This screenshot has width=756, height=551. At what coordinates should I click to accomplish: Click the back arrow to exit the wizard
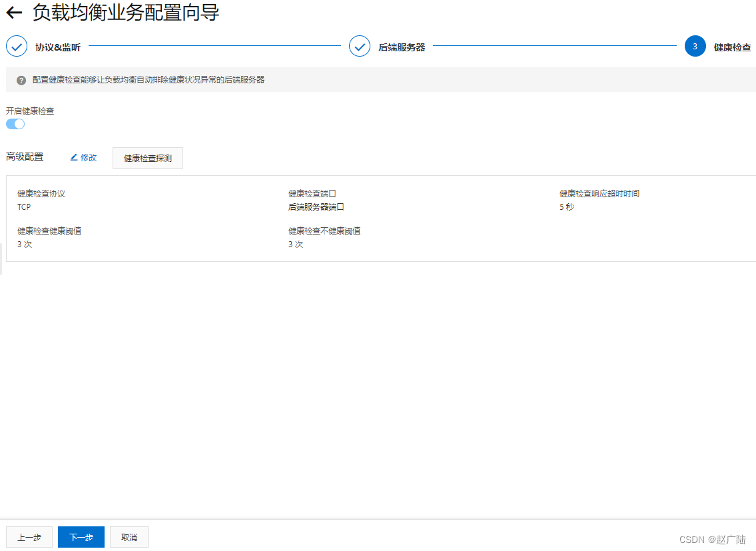15,13
